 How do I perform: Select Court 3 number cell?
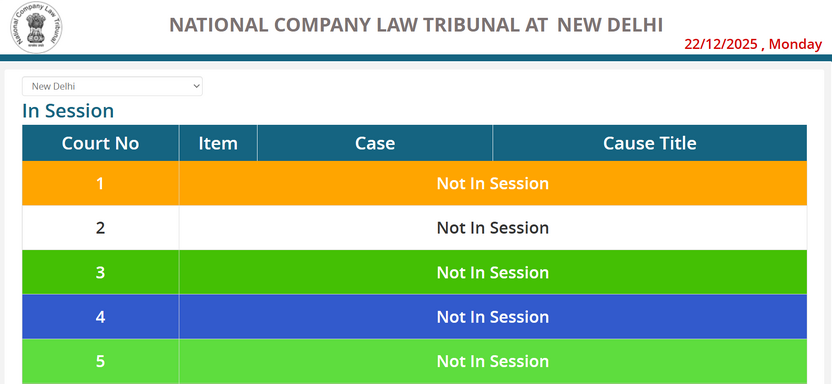tap(100, 273)
